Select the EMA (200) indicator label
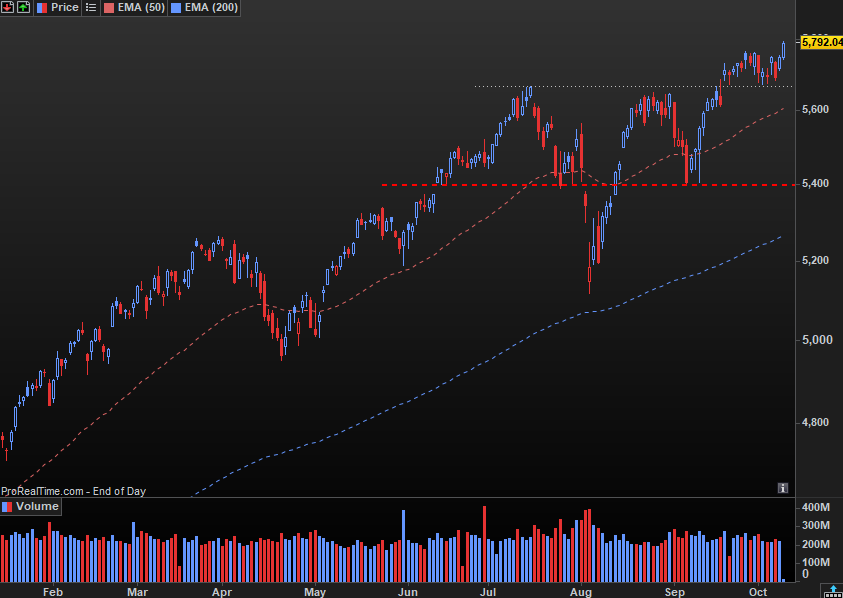Screen dimensions: 843x598 click(x=211, y=8)
